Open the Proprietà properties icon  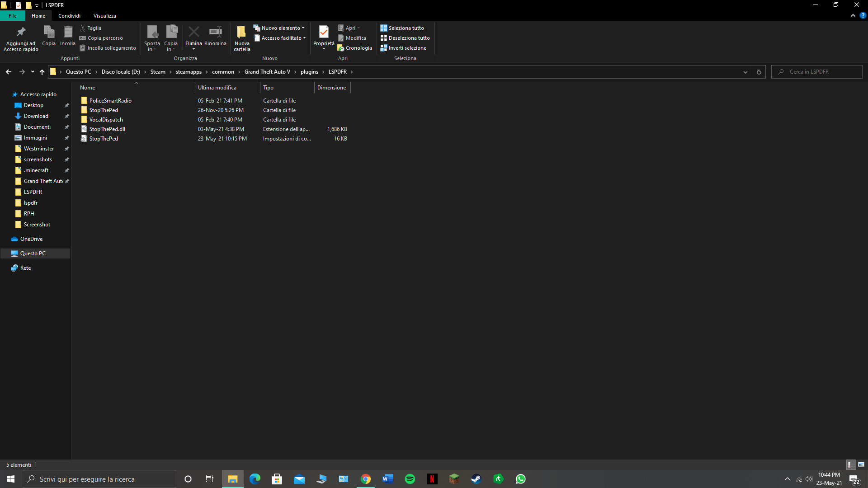[x=324, y=33]
